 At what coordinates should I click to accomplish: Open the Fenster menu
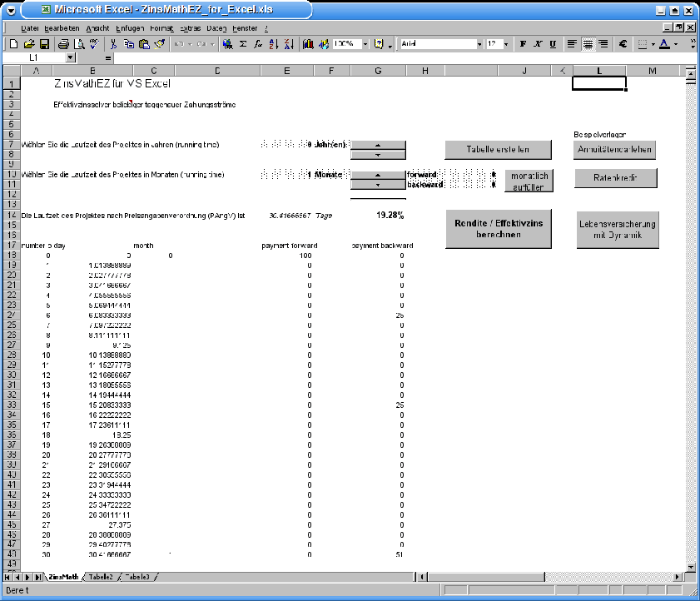click(x=245, y=28)
